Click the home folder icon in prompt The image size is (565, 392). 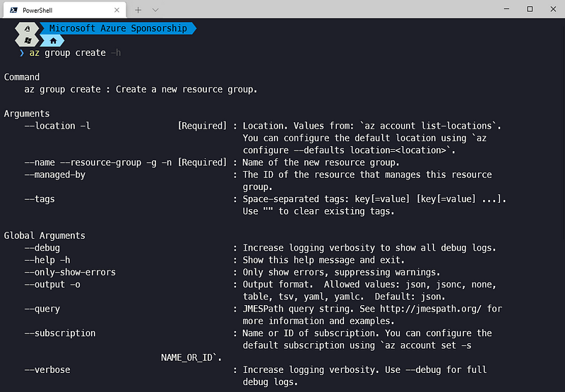tap(52, 41)
